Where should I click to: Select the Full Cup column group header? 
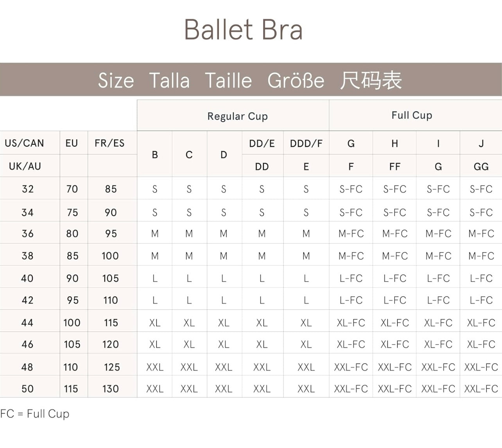click(412, 115)
